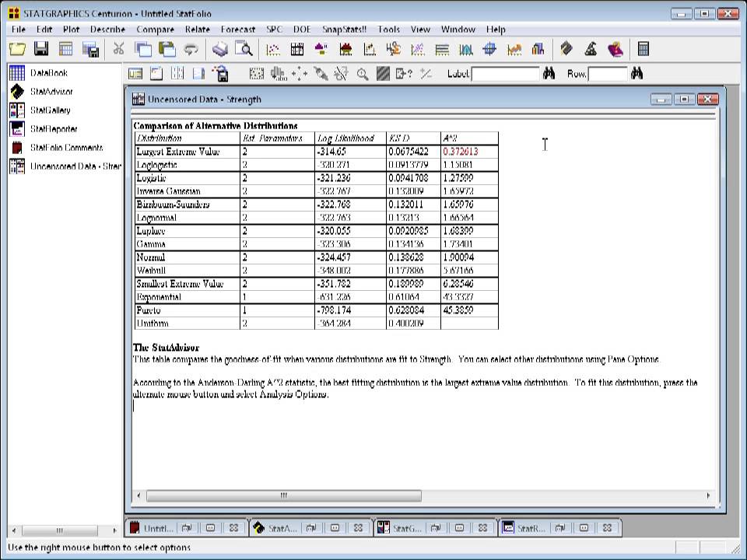The image size is (747, 560).
Task: Click the Cut scissors icon
Action: pyautogui.click(x=118, y=49)
